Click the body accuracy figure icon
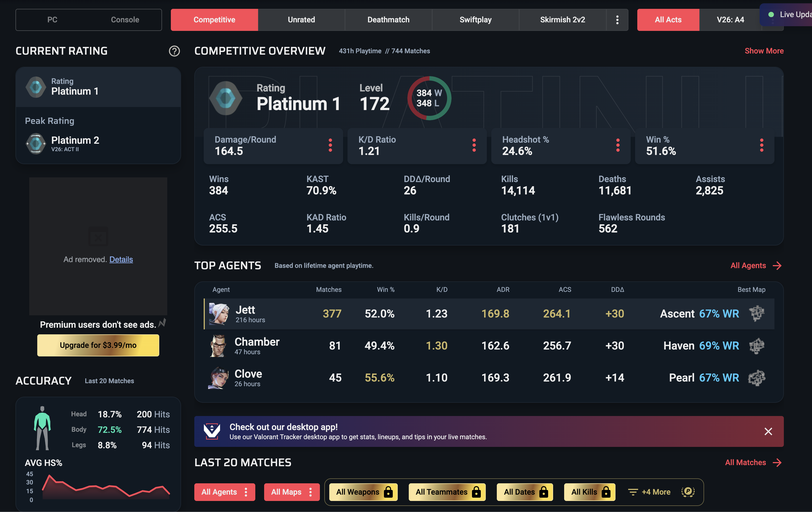Screen dimensions: 812x512 coord(42,428)
